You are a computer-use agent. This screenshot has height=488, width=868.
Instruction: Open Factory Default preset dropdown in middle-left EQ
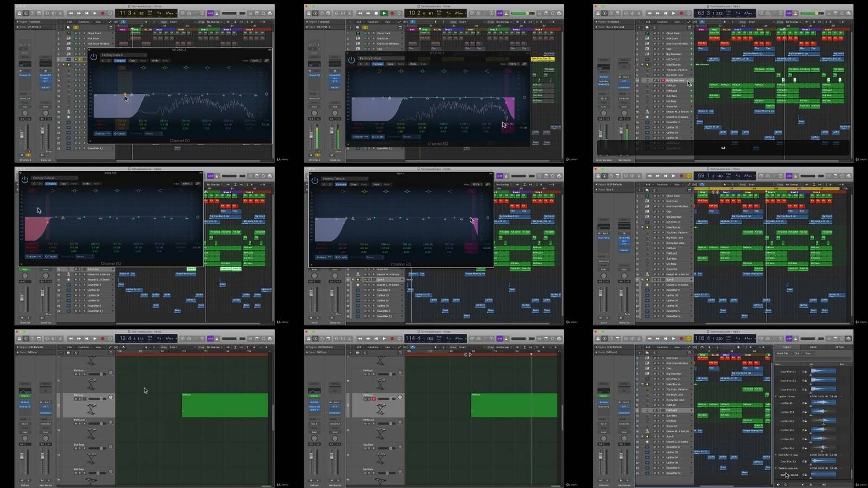click(54, 178)
